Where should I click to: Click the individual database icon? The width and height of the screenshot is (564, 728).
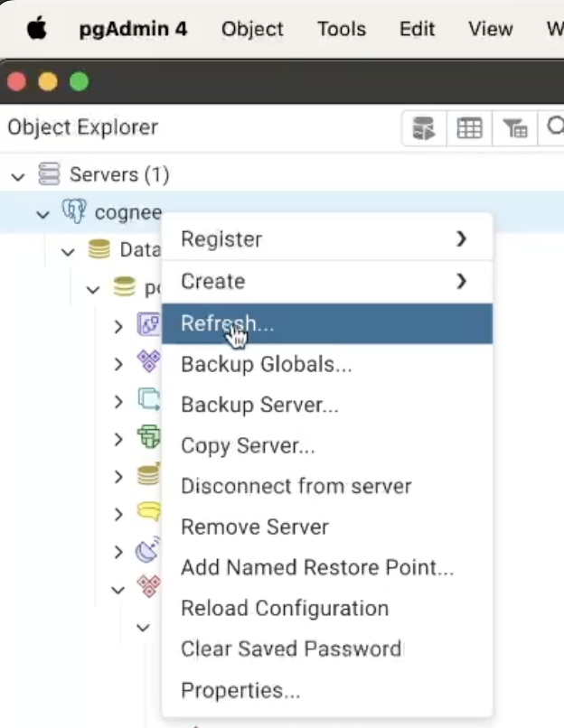pos(125,286)
